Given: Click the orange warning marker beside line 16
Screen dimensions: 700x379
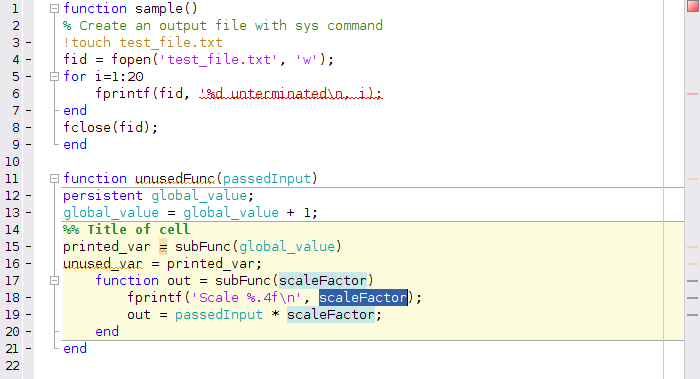Looking at the screenshot, I should point(692,263).
